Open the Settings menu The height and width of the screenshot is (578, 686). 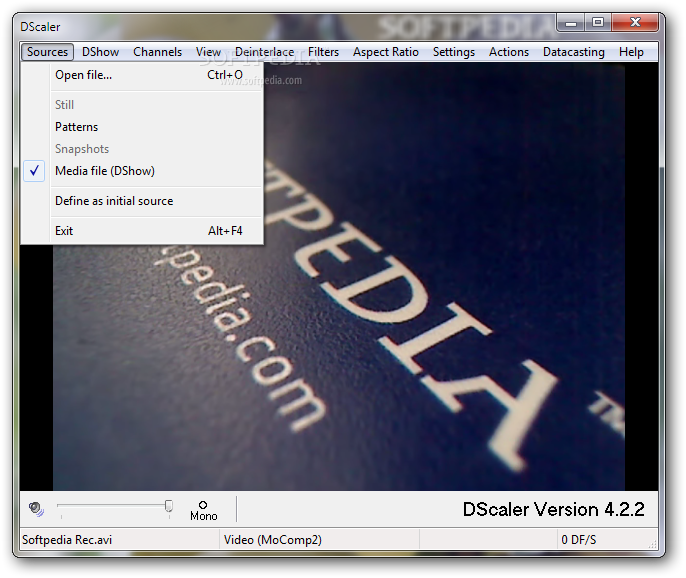(x=453, y=52)
